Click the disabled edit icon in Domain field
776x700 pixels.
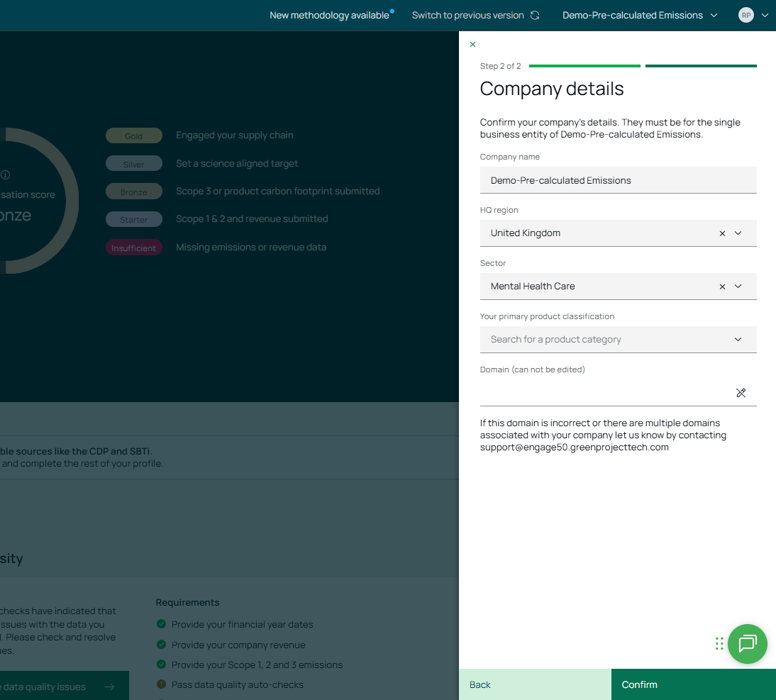click(x=741, y=393)
